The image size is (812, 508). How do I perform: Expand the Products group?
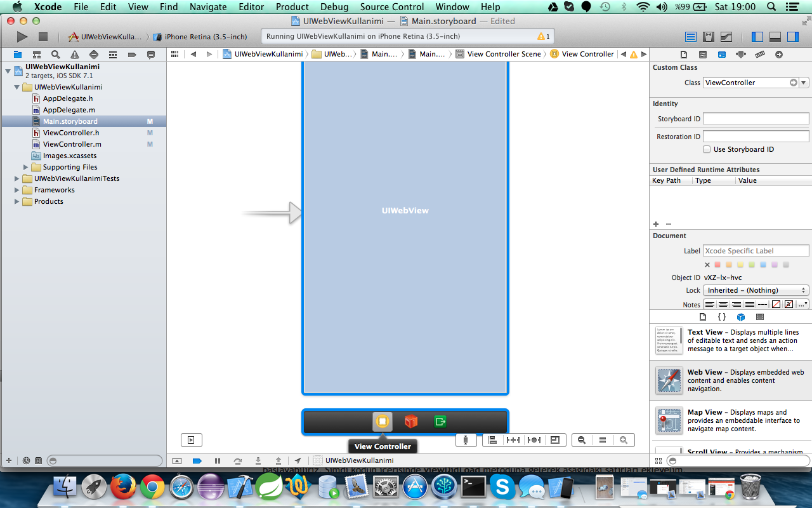click(17, 201)
